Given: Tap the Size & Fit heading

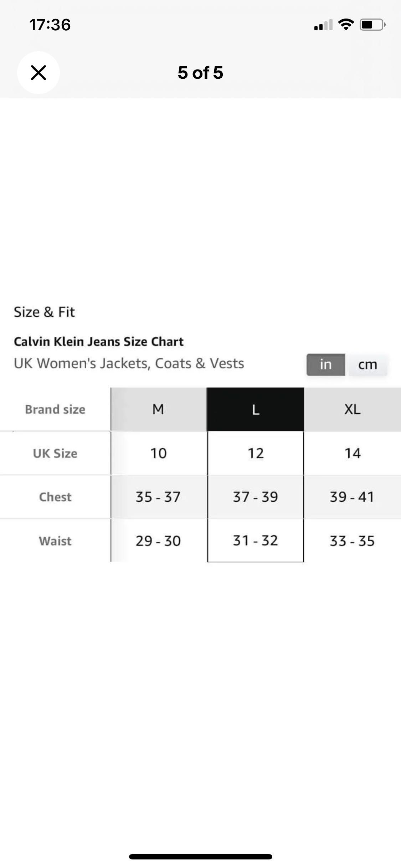Looking at the screenshot, I should pos(44,312).
